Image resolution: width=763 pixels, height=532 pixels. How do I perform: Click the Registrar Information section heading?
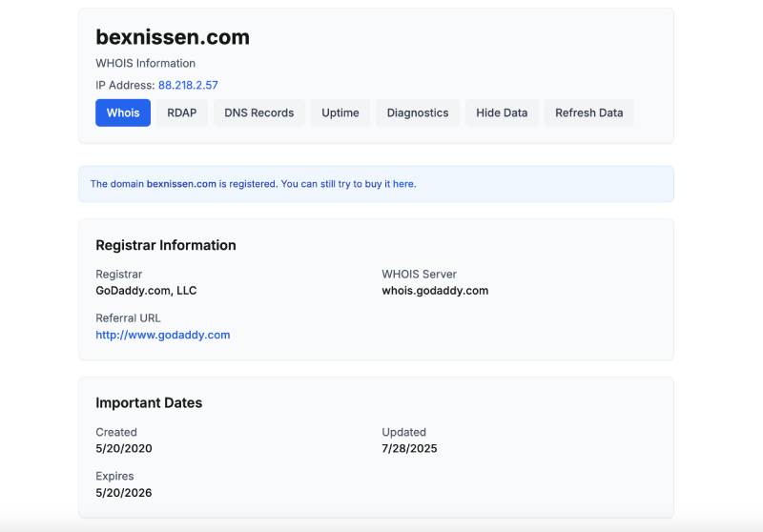click(165, 245)
